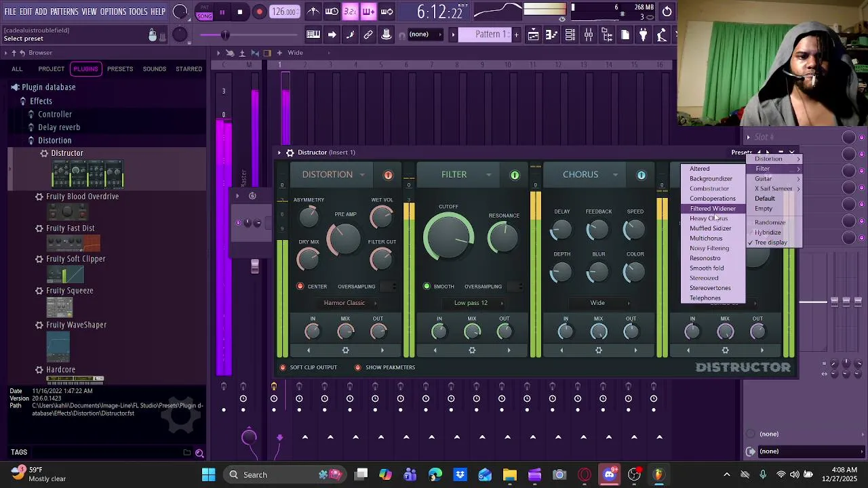
Task: Switch transport to song mode
Action: pos(204,16)
